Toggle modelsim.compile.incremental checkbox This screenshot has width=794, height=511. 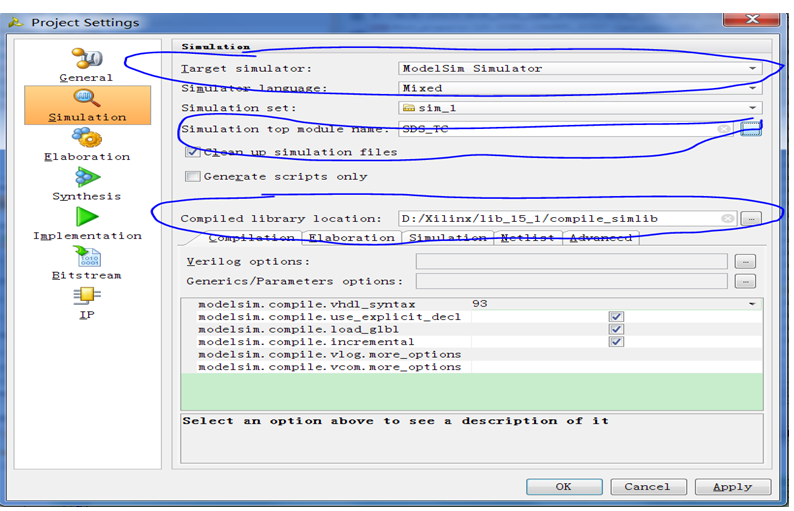pyautogui.click(x=616, y=342)
